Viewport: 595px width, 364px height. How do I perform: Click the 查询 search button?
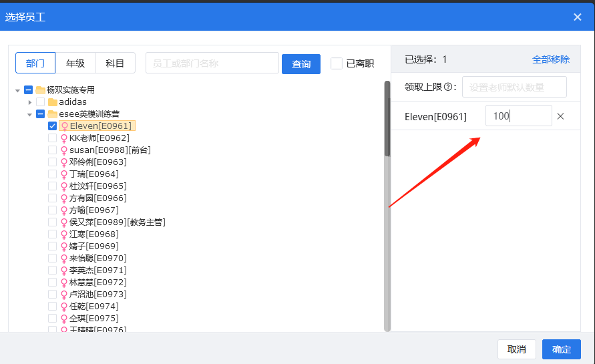301,63
